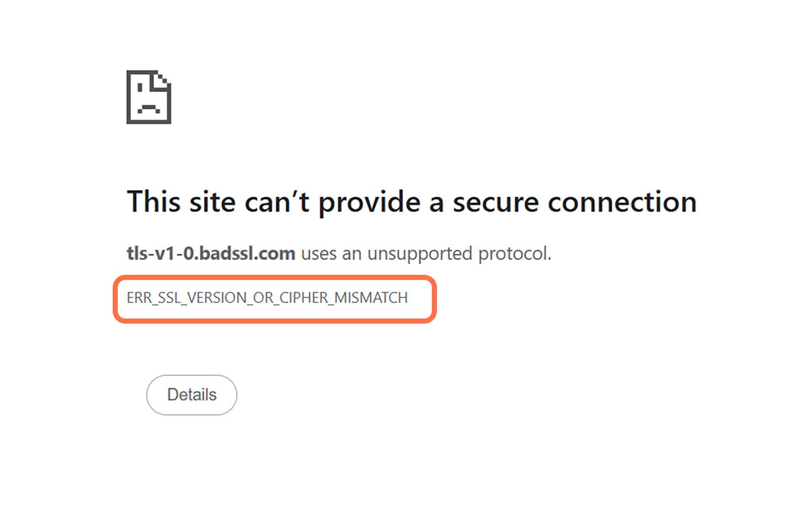
Task: Select the ERR_SSL_VERSION_OR_CIPHER_MISMATCH error code
Action: (267, 298)
